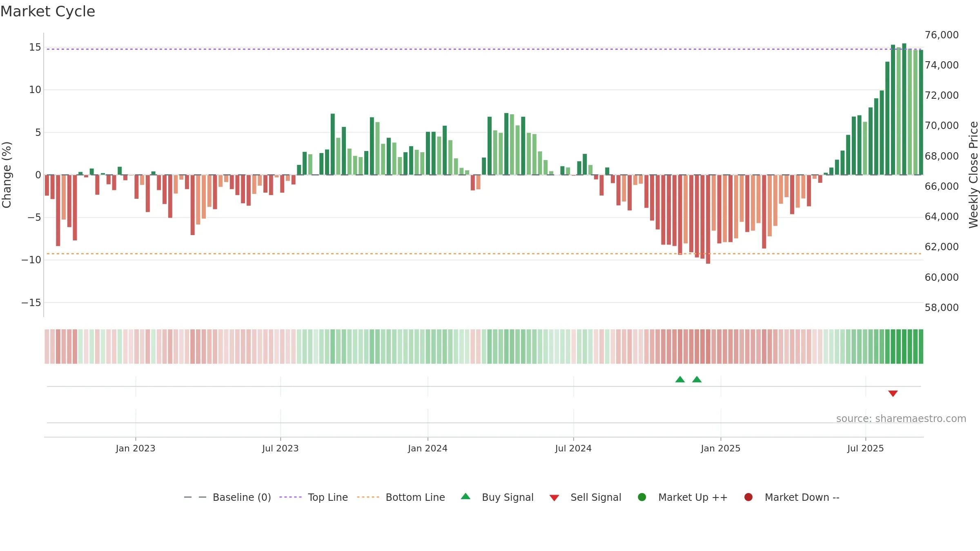The image size is (980, 551).
Task: Toggle the Bottom Line legend entry
Action: (401, 497)
